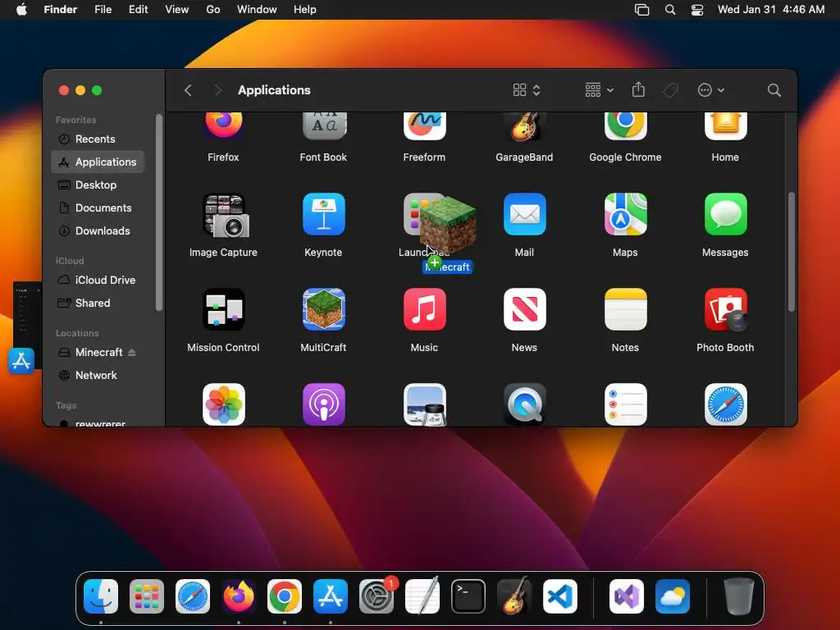The width and height of the screenshot is (840, 630).
Task: Open Font Book application
Action: click(x=324, y=126)
